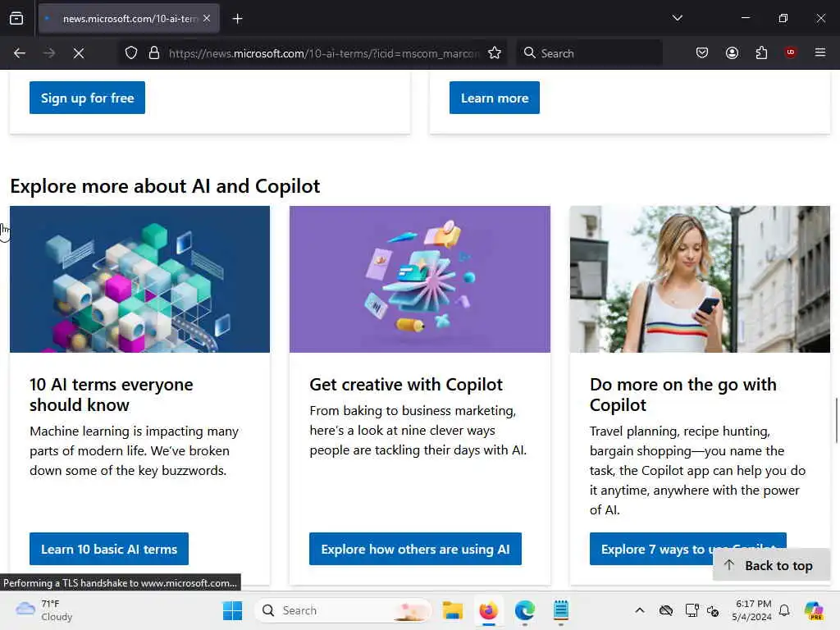Open the woman with phone thumbnail
Viewport: 840px width, 630px height.
click(701, 279)
